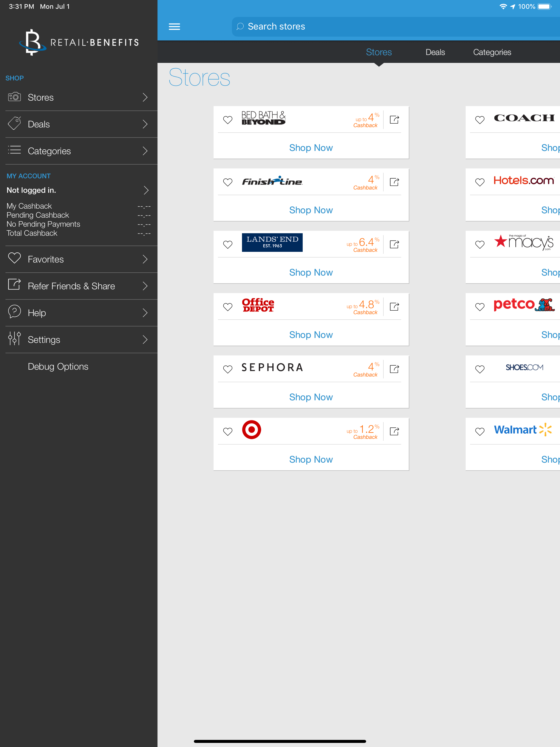Image resolution: width=560 pixels, height=747 pixels.
Task: Open the hamburger menu icon
Action: (x=174, y=26)
